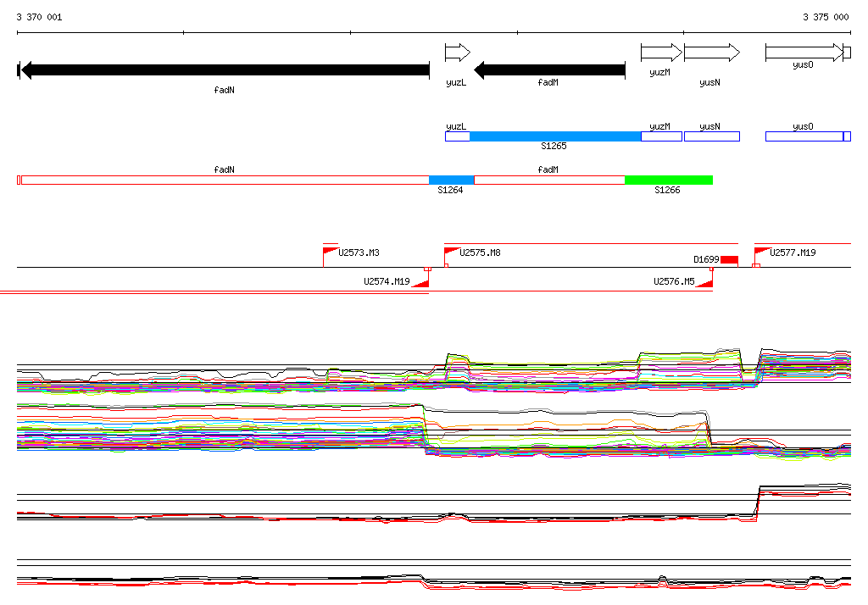
Task: Click the U2577.M19 promoter flag
Action: tap(762, 251)
